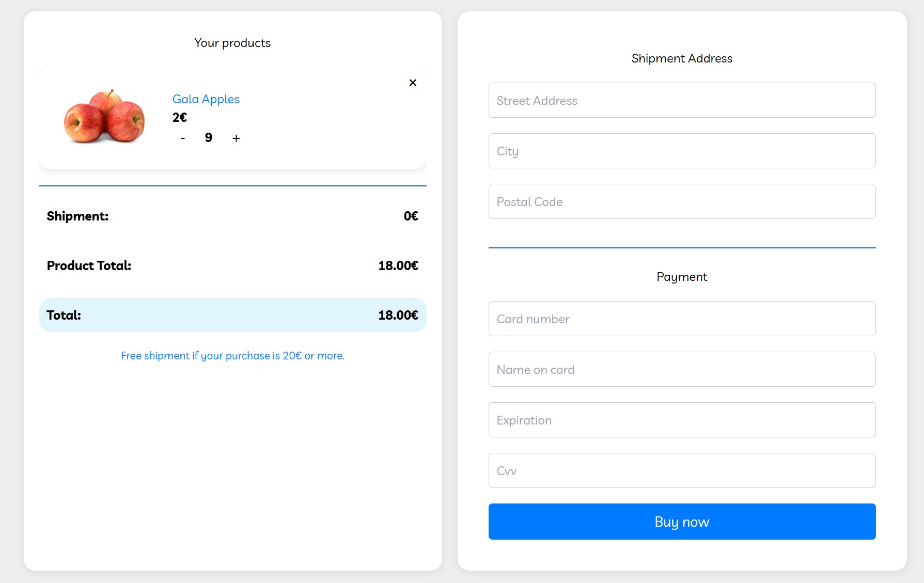
Task: Click into the City input
Action: pos(682,151)
